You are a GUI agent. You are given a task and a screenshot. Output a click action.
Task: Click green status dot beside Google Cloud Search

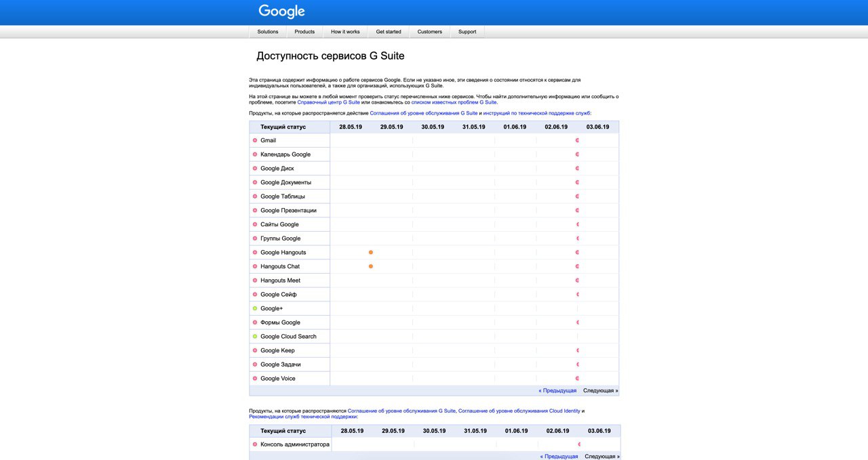click(x=255, y=336)
